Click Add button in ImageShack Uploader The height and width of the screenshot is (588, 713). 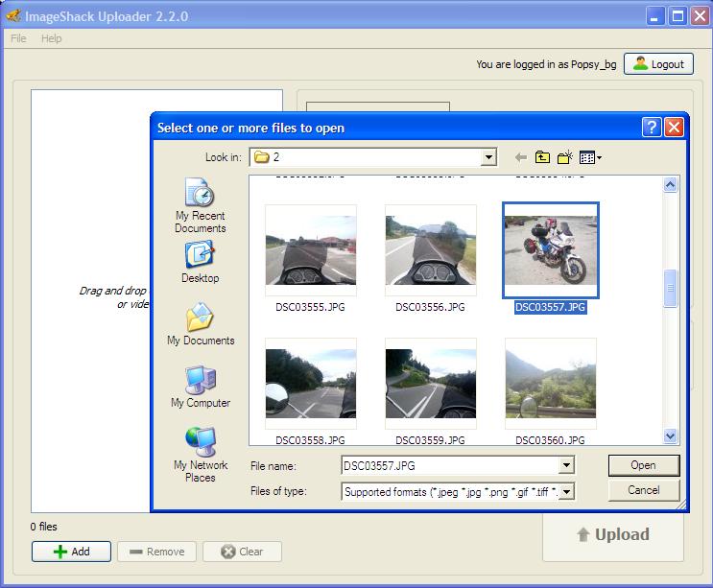point(71,552)
